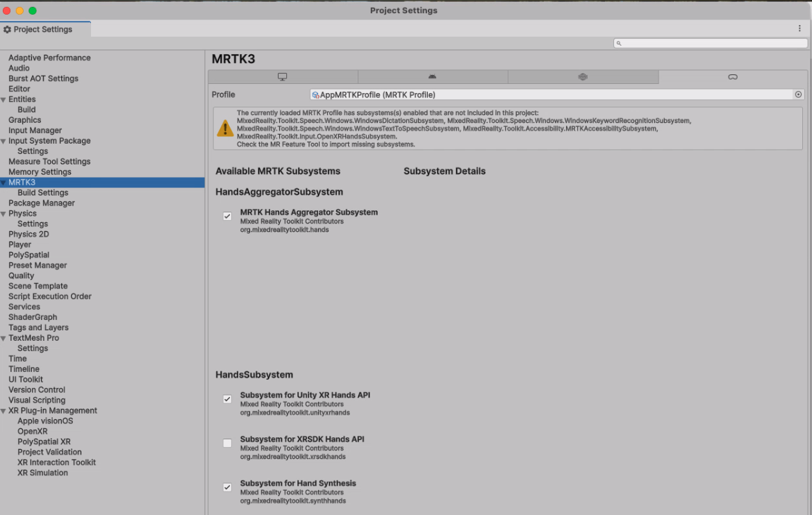Open Editor settings
The width and height of the screenshot is (812, 515).
pos(19,89)
